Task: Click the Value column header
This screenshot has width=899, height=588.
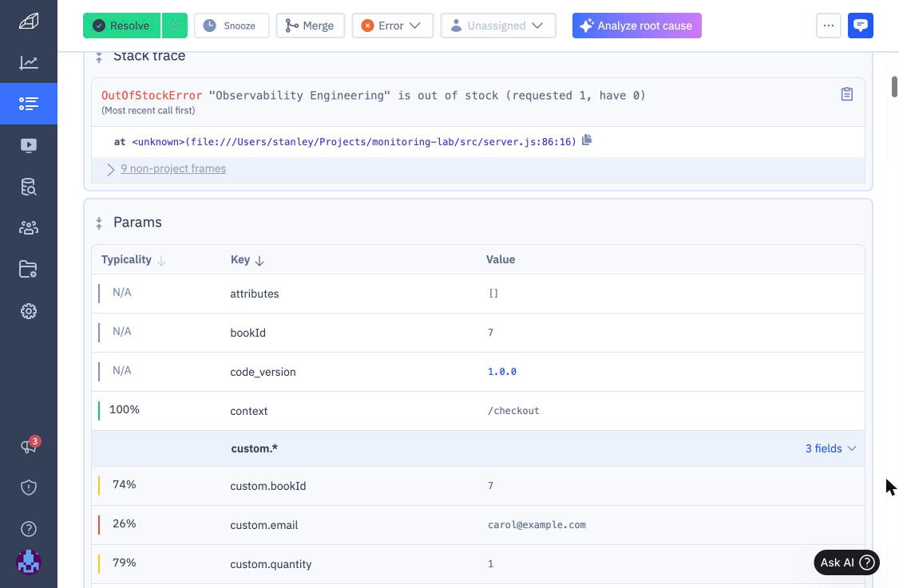Action: pos(501,259)
